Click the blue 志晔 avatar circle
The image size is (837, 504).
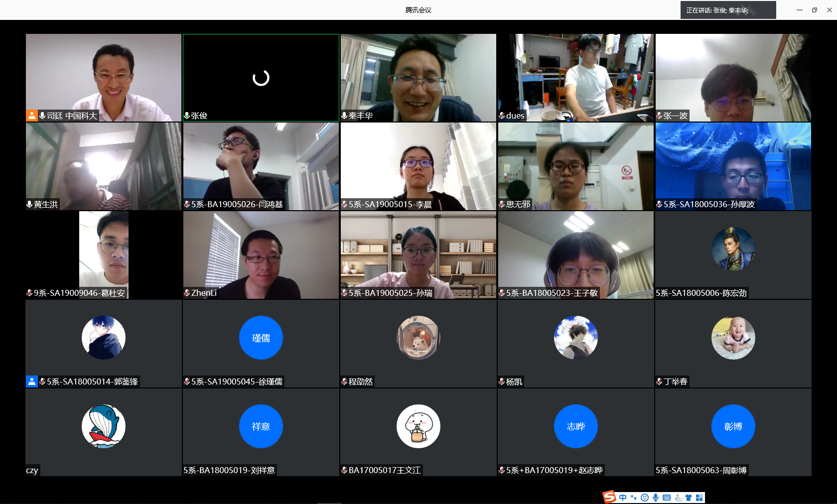(576, 426)
